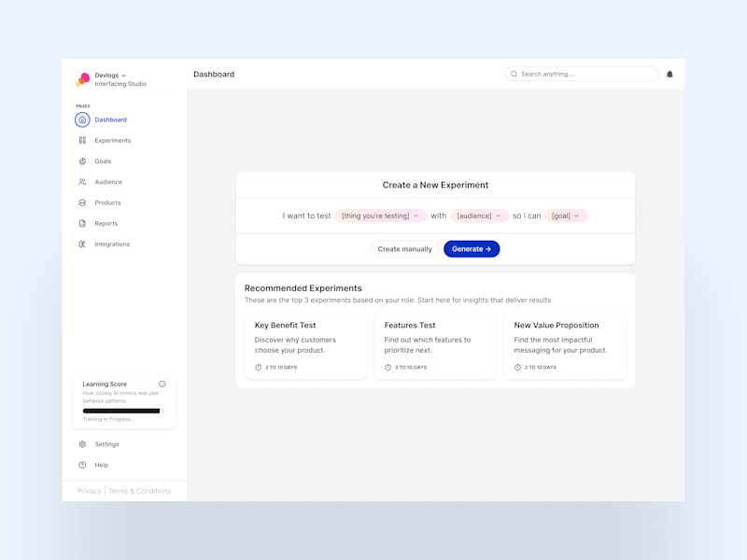The width and height of the screenshot is (747, 560).
Task: Click the Create a New Experiment heading
Action: pos(435,185)
